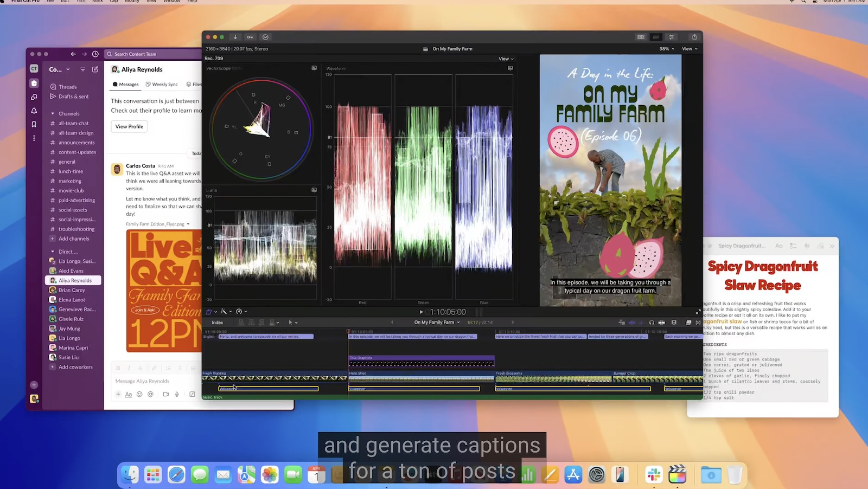The height and width of the screenshot is (489, 868).
Task: Click the Message Aliya Reynolds input field
Action: coord(155,381)
